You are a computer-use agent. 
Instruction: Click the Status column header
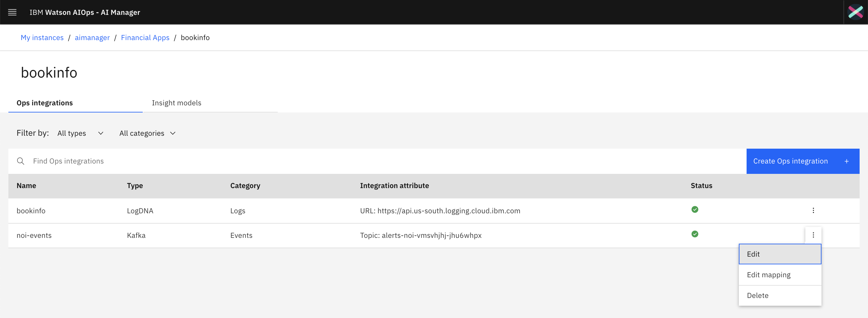(x=701, y=185)
